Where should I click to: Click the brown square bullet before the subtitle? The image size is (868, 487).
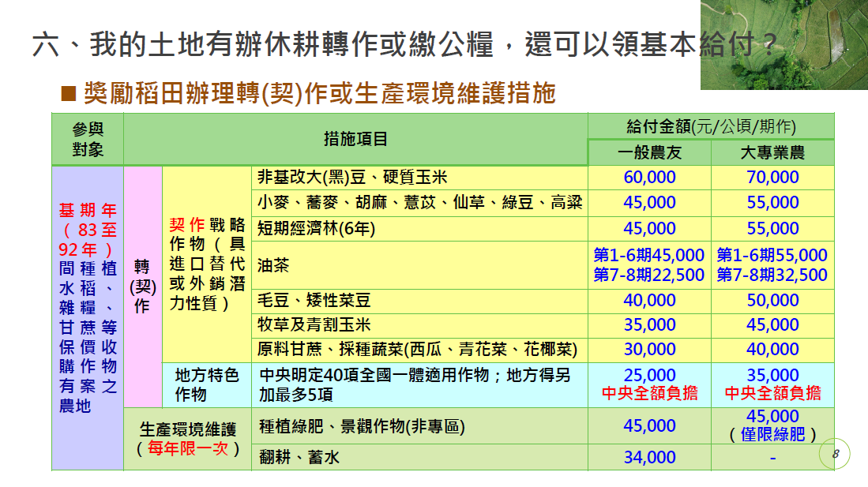coord(68,94)
